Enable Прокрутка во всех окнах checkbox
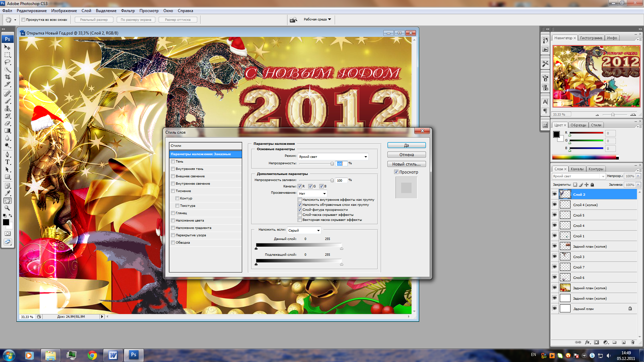Screen dimensions: 644x362 click(23, 20)
